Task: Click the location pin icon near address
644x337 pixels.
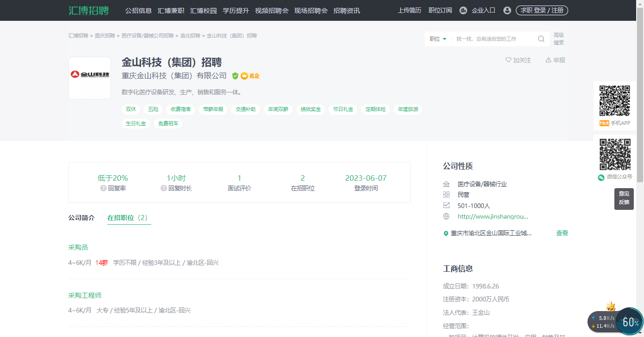Action: [x=446, y=233]
